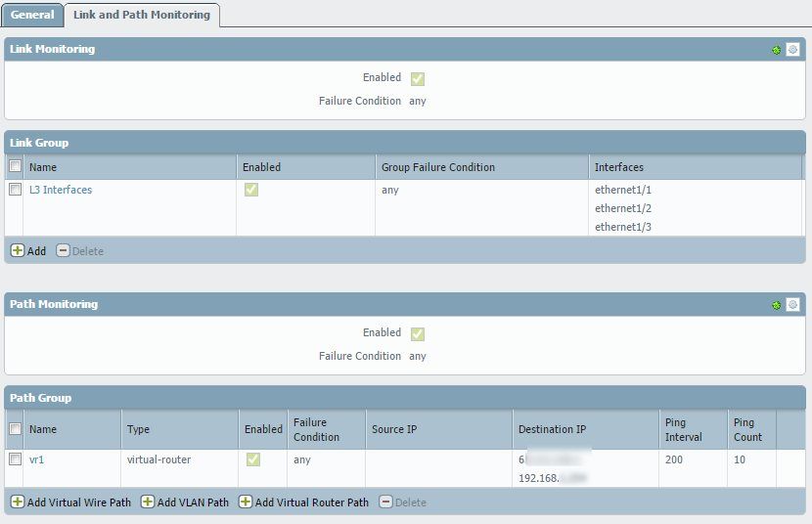The image size is (812, 524).
Task: Check the L3 Interfaces row checkbox
Action: point(15,190)
